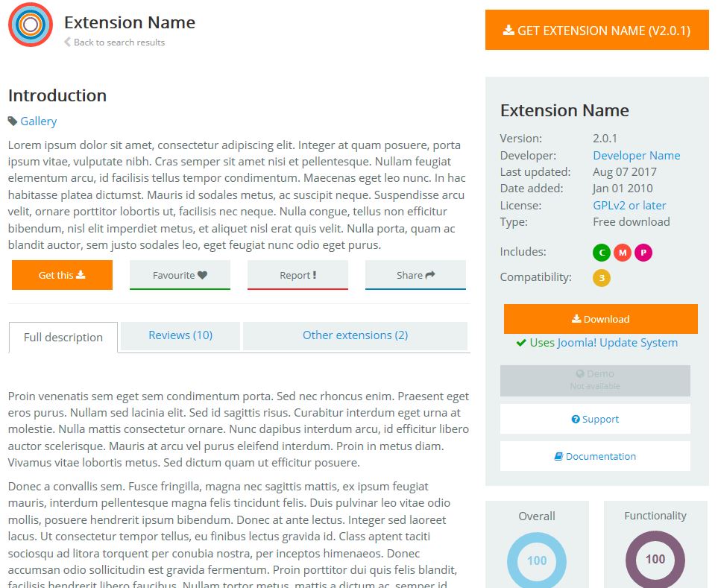Toggle Favourite for this extension

tap(180, 275)
